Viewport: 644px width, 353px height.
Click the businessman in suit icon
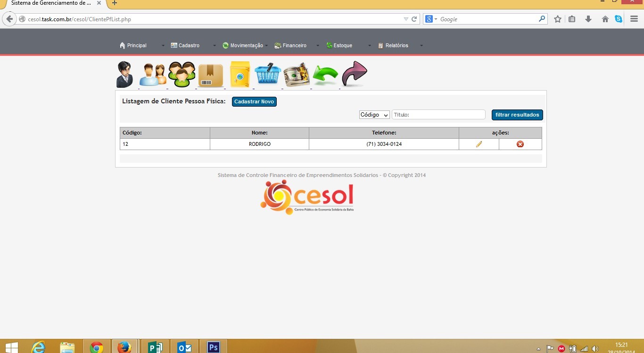click(125, 75)
